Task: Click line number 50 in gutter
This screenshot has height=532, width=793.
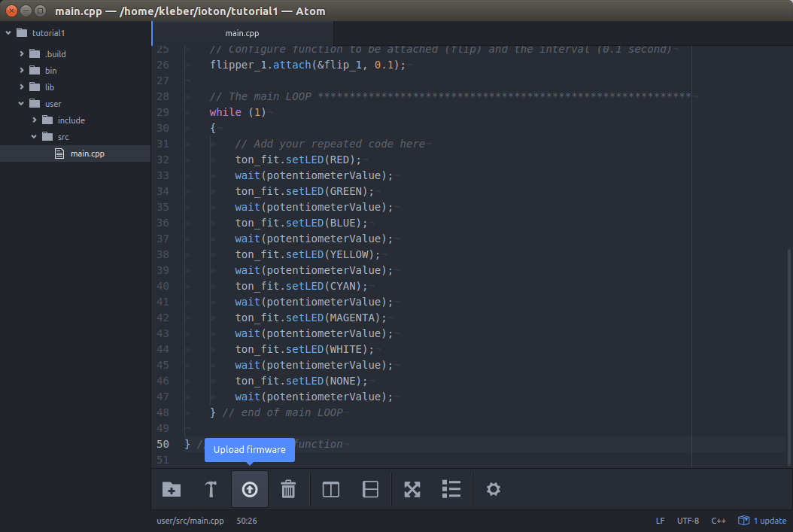Action: point(163,444)
